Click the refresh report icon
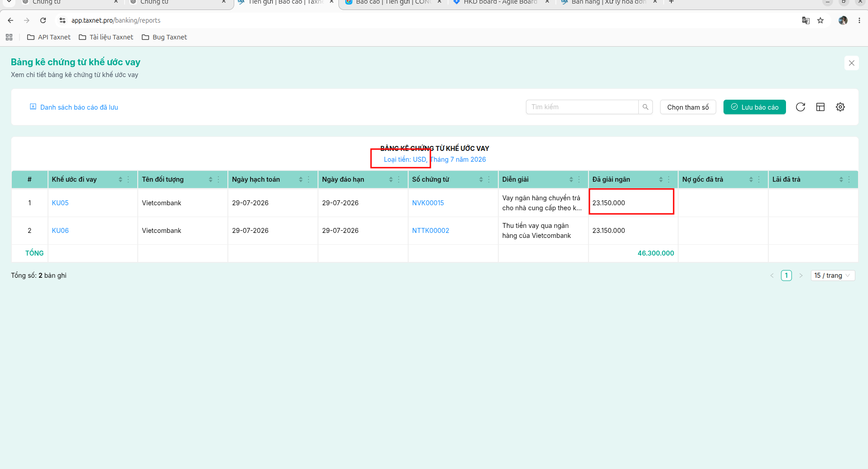The image size is (868, 469). (800, 107)
